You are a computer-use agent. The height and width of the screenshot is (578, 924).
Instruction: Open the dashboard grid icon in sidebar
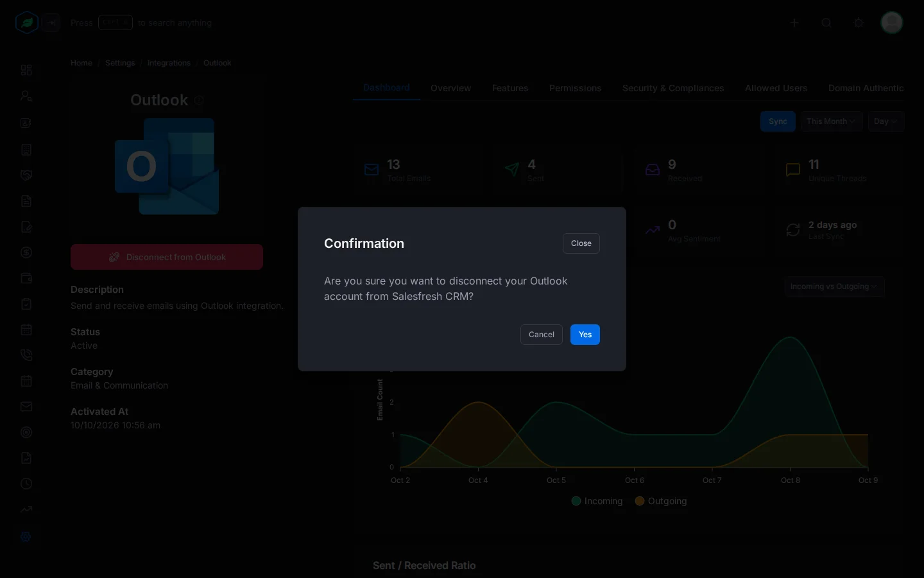[26, 70]
